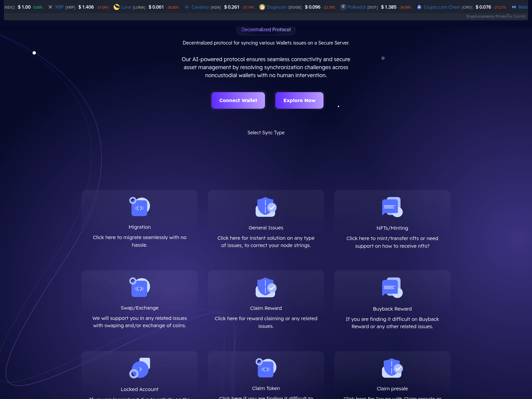Open the NFTs/Minting chat icon
The height and width of the screenshot is (399, 532).
click(392, 207)
